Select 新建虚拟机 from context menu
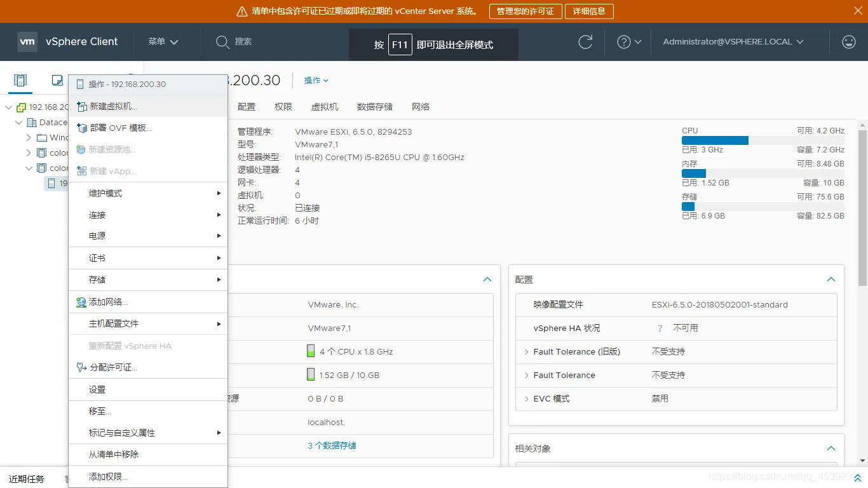 pos(148,106)
